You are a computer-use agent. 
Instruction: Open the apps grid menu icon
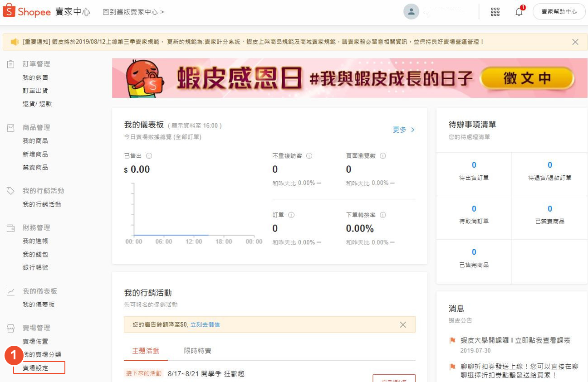coord(495,12)
